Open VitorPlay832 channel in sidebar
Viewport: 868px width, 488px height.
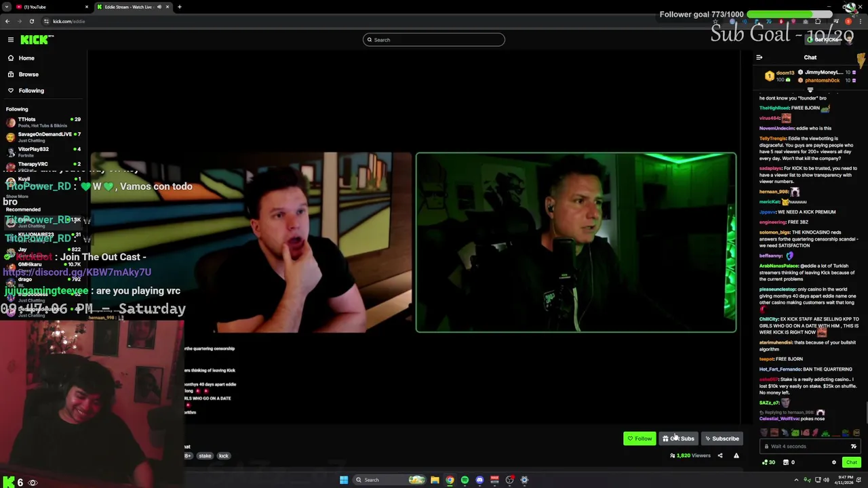pyautogui.click(x=43, y=152)
